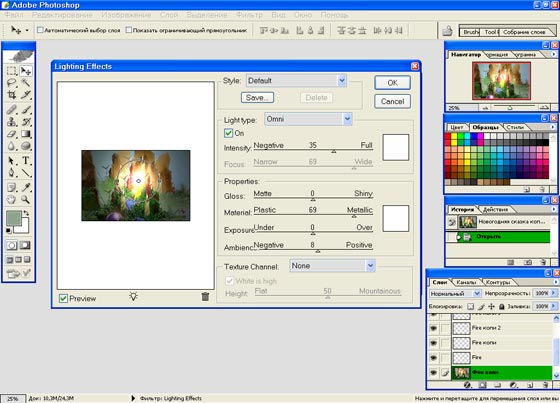The image size is (560, 403).
Task: Open the Navigator panel menu arrow
Action: coord(554,54)
